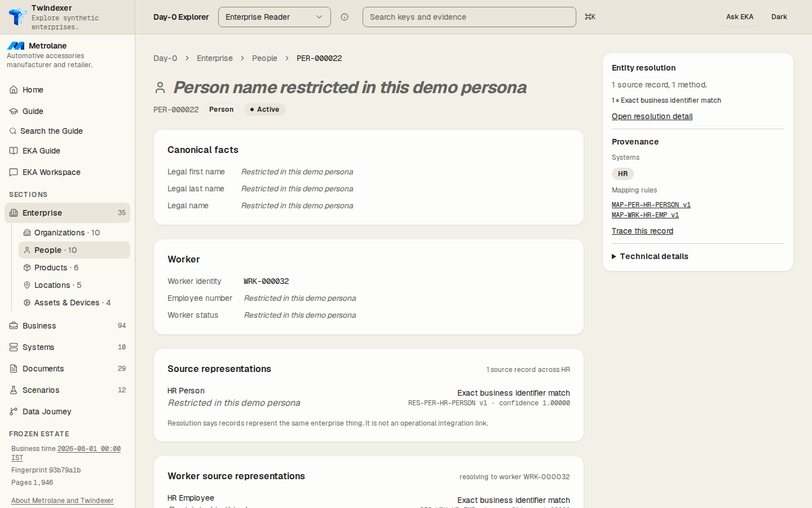Open People subsection
Screen dimensions: 812x508
click(x=74, y=250)
